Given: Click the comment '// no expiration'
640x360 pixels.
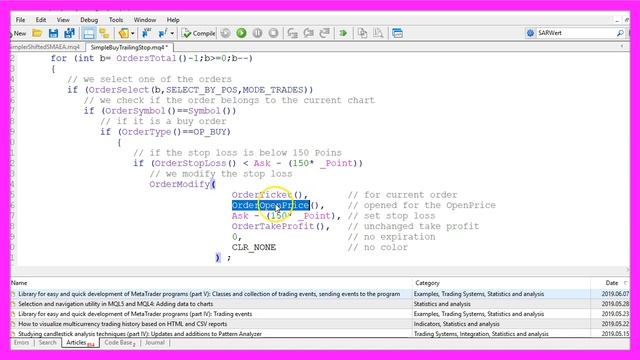Looking at the screenshot, I should click(x=391, y=237).
